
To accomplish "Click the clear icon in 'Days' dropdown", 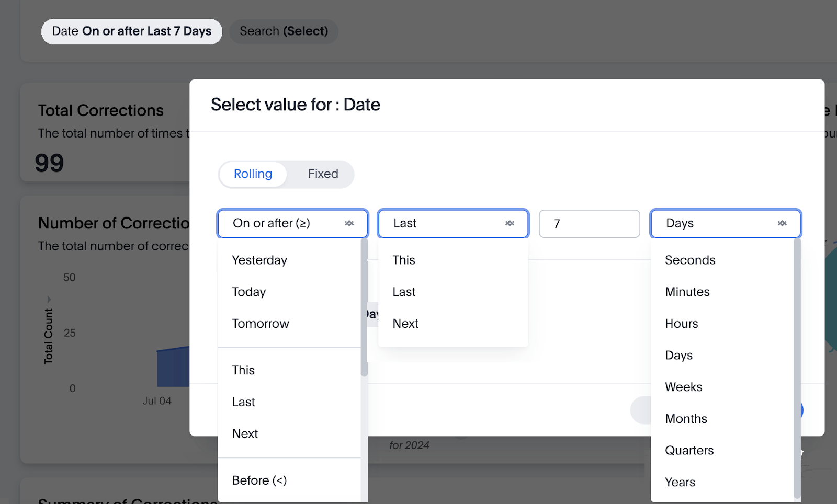I will tap(782, 223).
